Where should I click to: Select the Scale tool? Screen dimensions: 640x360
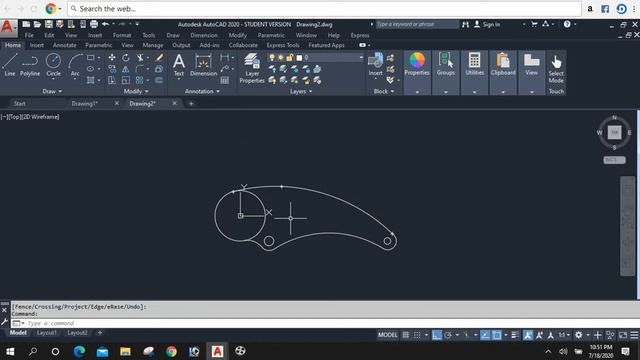[x=126, y=80]
